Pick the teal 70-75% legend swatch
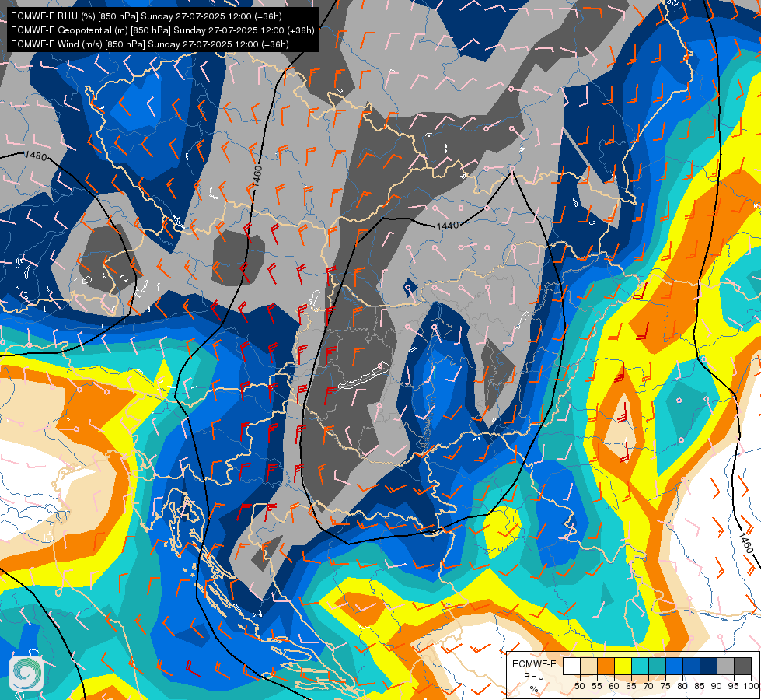Screen dimensions: 761x700 [x=657, y=666]
